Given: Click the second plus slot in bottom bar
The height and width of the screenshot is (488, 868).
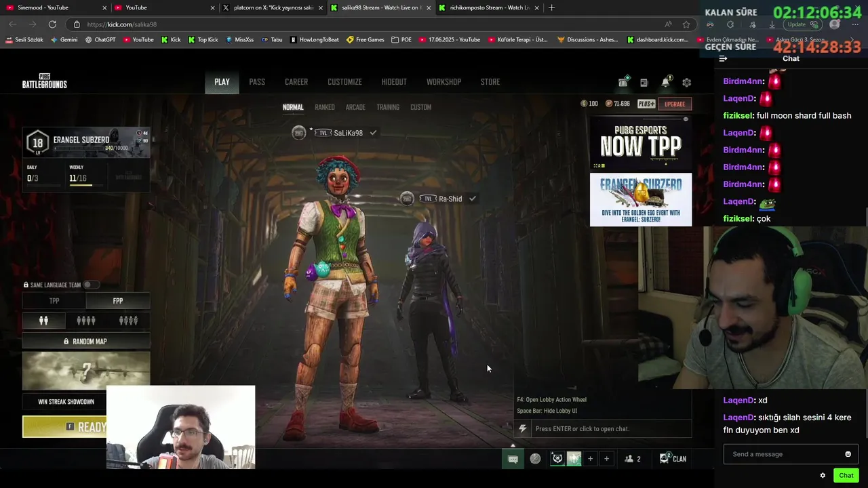Looking at the screenshot, I should pyautogui.click(x=606, y=459).
